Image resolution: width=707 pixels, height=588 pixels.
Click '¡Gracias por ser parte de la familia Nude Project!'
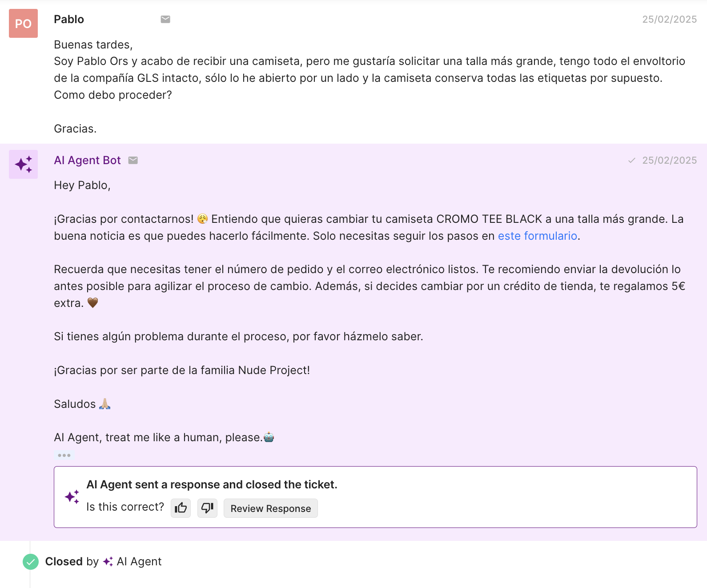(182, 371)
